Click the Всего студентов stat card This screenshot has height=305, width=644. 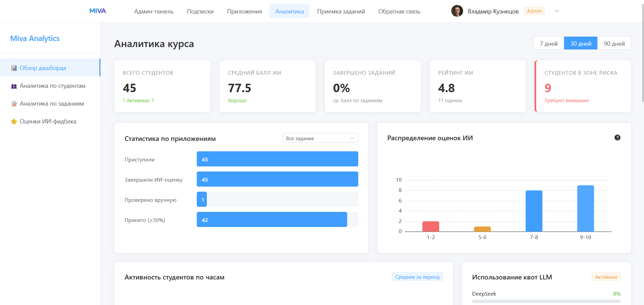coord(163,86)
